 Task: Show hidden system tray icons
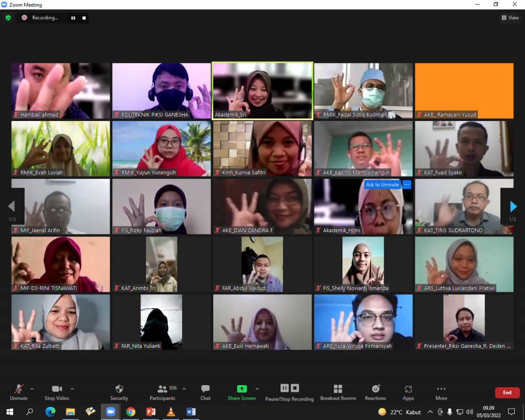coord(430,412)
